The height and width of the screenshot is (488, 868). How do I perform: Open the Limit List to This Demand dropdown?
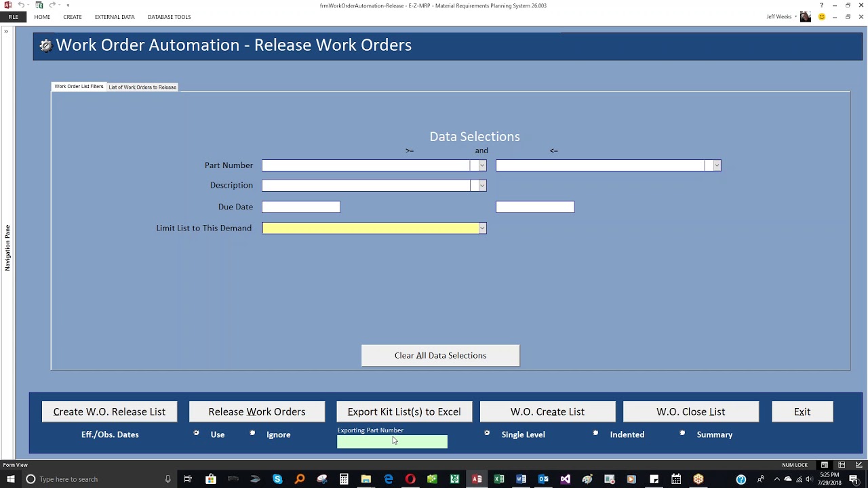click(x=482, y=228)
